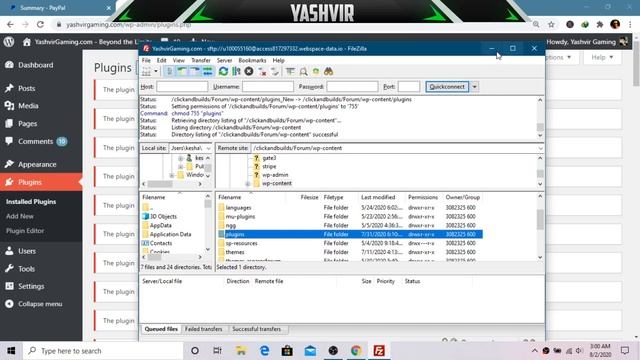Toggle the message log display
Screen dimensions: 640x360
(x=169, y=71)
